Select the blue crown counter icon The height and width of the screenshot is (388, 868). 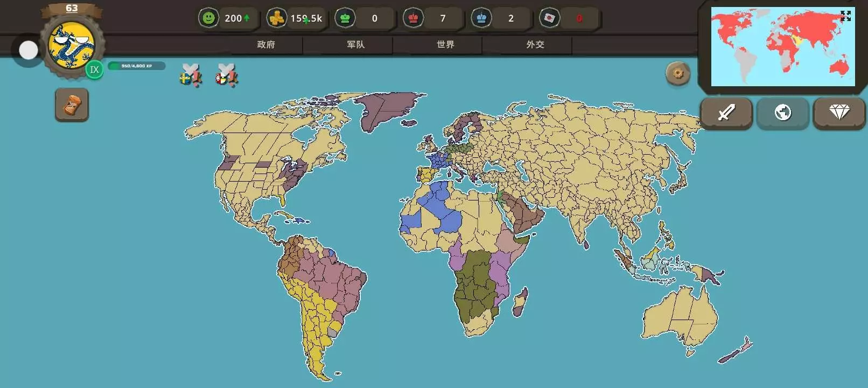[x=481, y=18]
